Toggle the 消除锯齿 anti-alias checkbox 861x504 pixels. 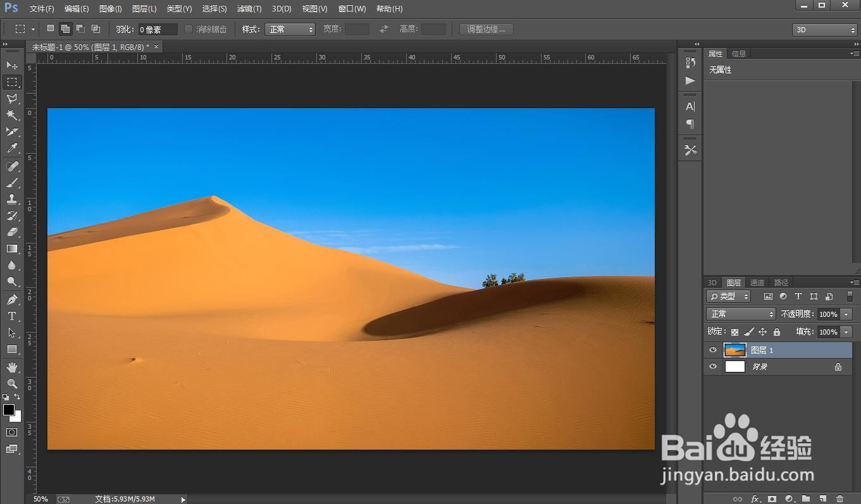tap(189, 29)
